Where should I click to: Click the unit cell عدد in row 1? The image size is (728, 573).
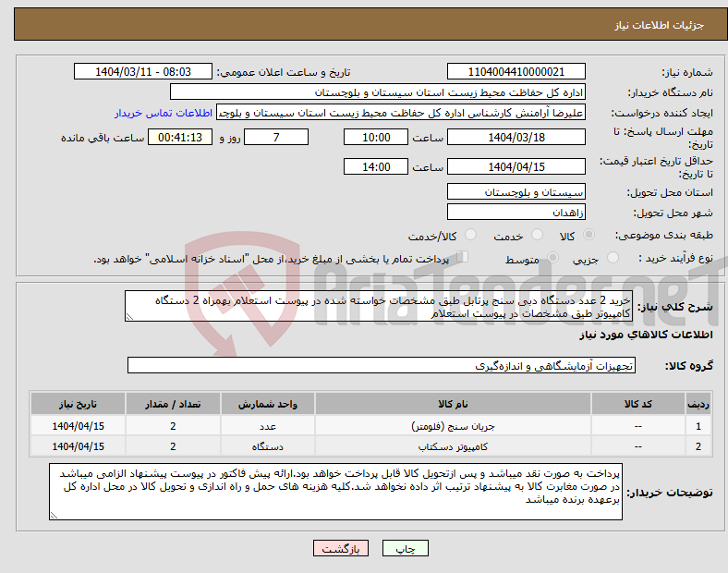point(268,426)
